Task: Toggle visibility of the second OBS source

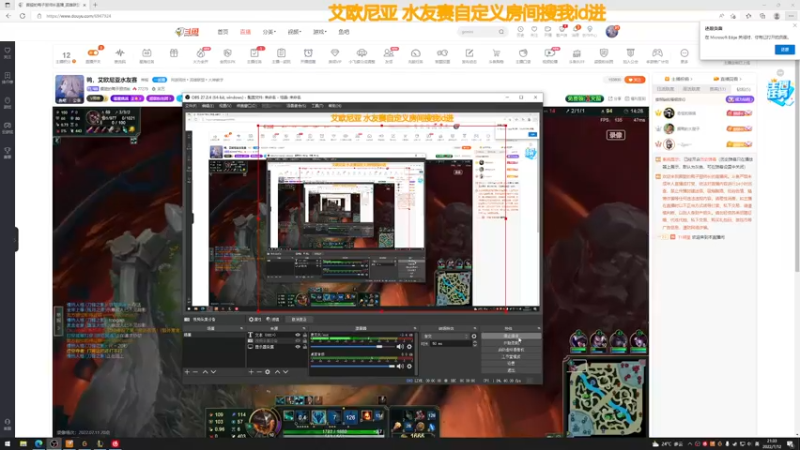Action: tap(297, 341)
